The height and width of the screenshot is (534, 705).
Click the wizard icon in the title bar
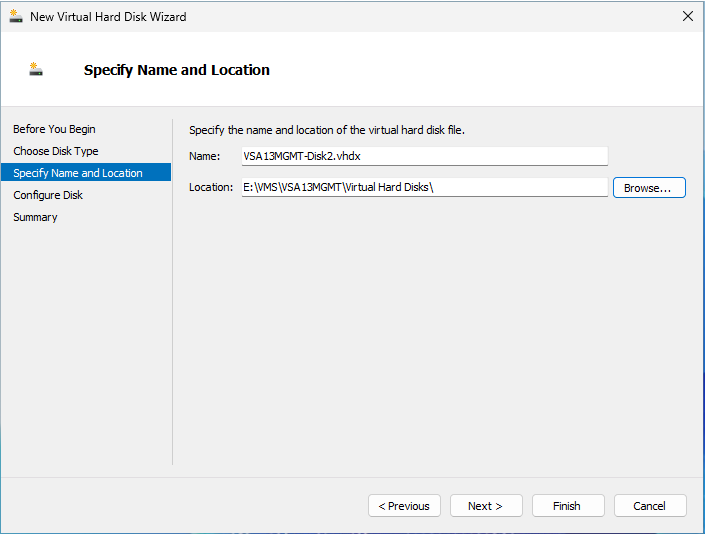tap(15, 16)
